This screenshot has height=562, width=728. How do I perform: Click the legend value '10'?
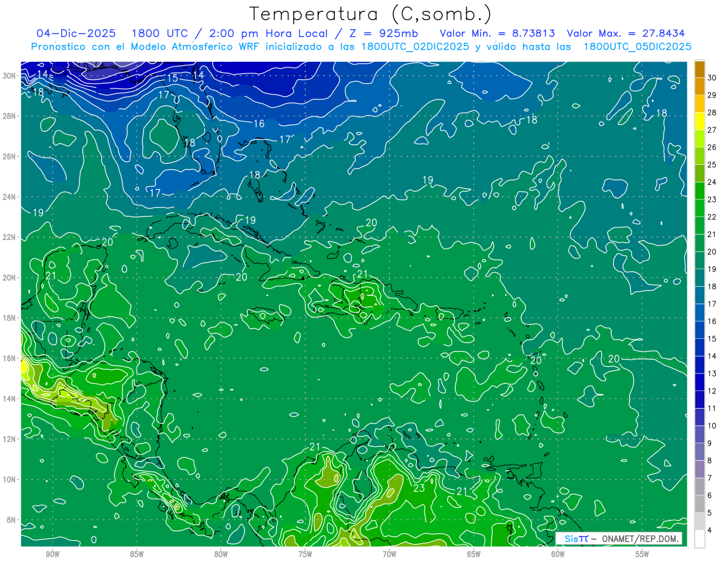click(x=712, y=426)
